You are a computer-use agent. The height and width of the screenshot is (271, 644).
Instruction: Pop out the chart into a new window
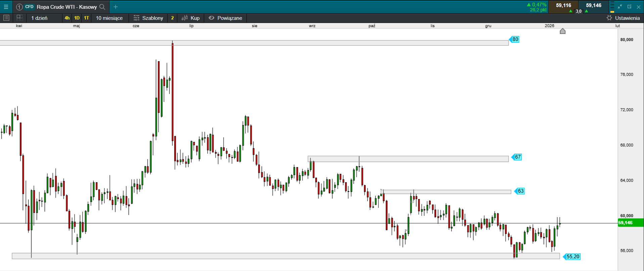[629, 7]
